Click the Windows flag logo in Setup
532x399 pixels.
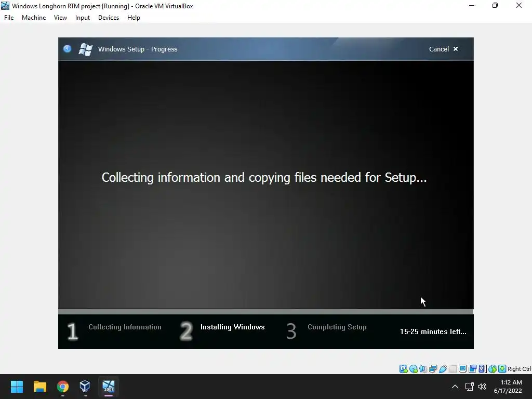point(86,49)
